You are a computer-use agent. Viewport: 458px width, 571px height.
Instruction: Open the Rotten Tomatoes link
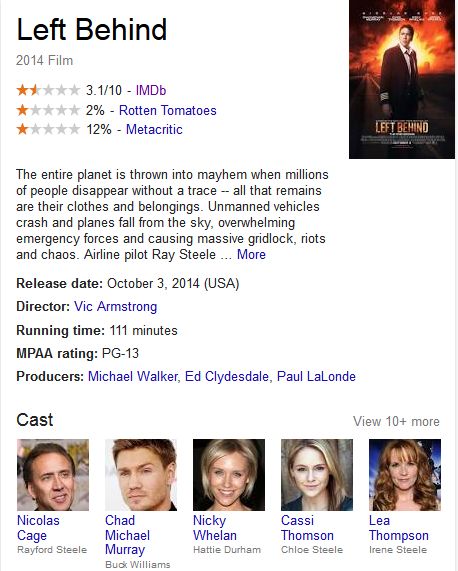167,110
